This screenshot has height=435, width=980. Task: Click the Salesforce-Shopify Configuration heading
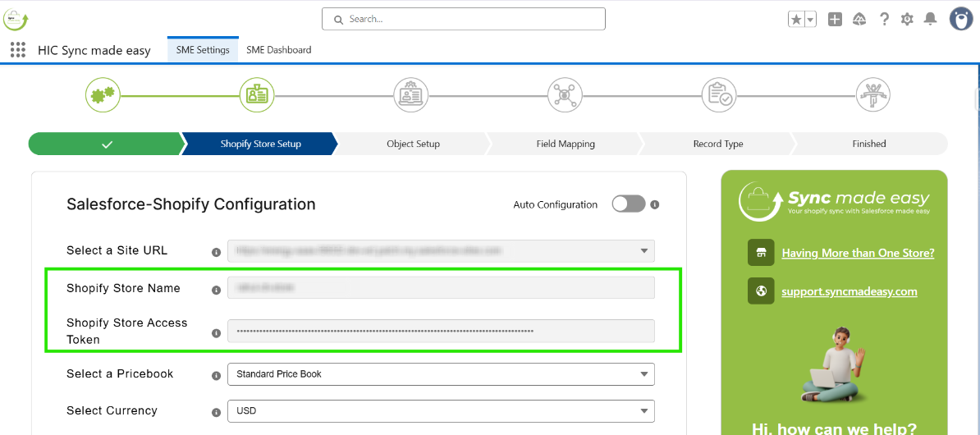191,204
